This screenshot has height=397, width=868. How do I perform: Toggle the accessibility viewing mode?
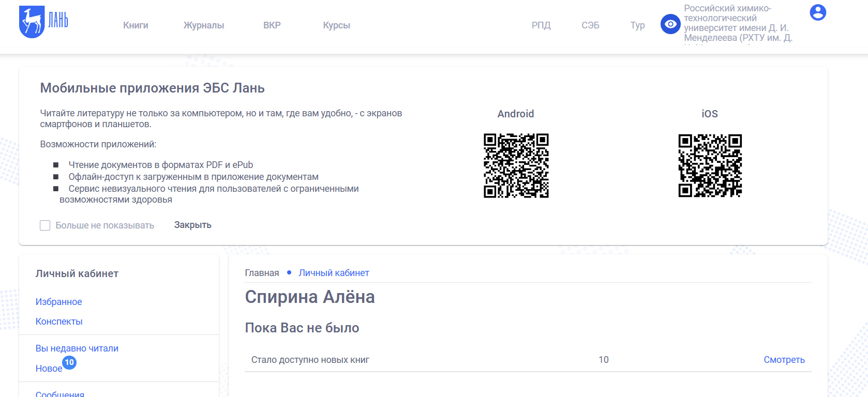(x=670, y=24)
